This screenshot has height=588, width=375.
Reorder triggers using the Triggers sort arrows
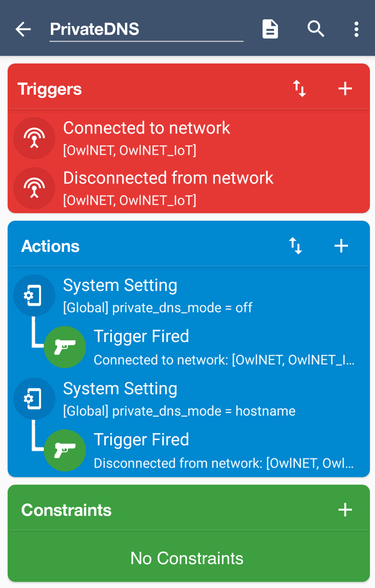(299, 89)
